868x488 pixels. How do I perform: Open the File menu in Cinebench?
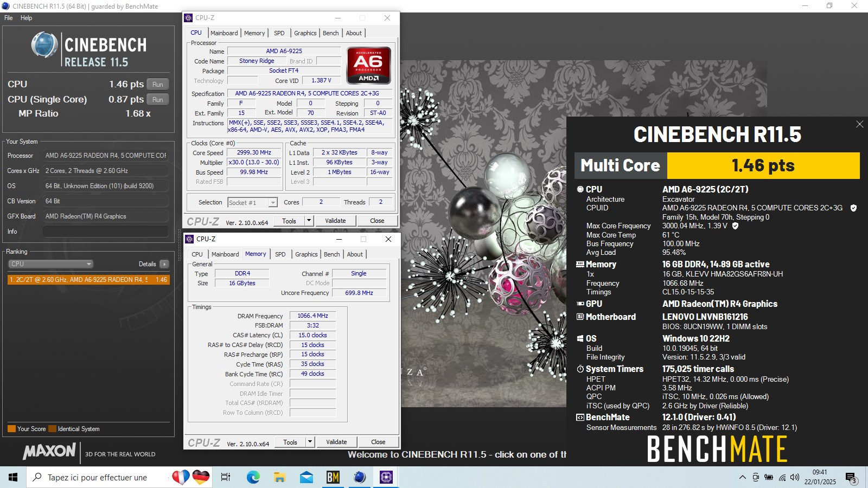click(x=9, y=18)
